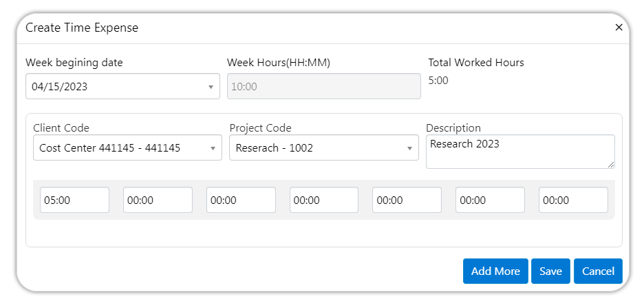Click the third day hours field

click(241, 200)
